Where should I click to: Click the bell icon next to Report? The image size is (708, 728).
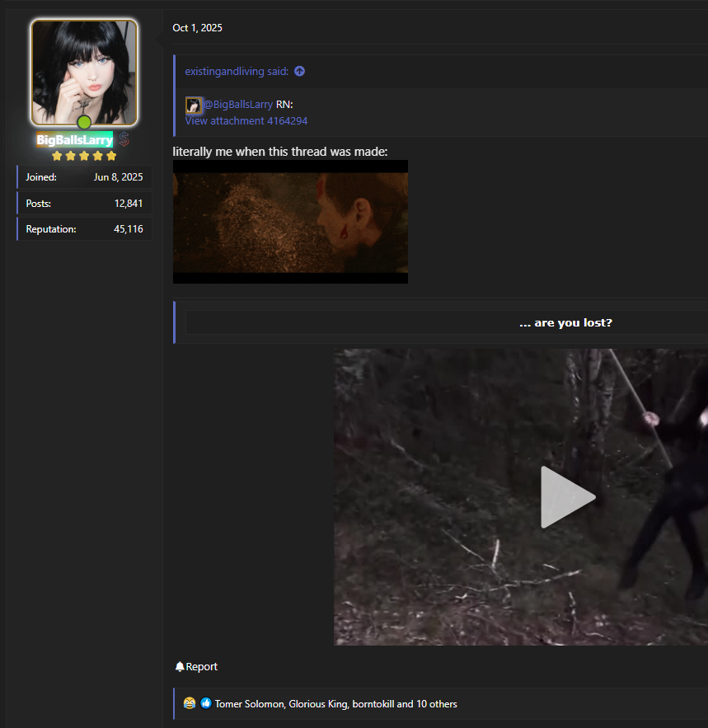[180, 666]
